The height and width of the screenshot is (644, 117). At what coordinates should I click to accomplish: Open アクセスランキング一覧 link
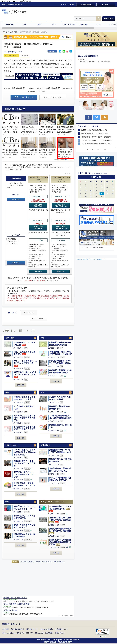[x=96, y=150]
